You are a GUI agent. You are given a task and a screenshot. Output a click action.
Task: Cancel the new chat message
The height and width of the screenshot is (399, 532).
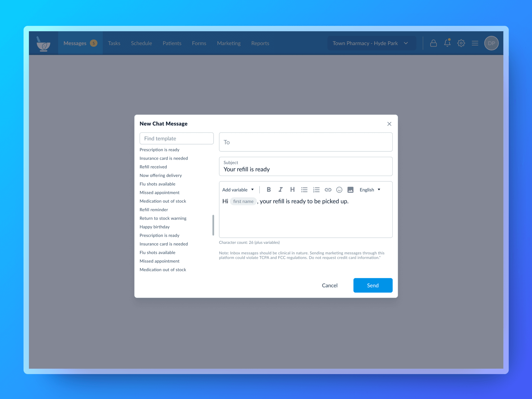[330, 285]
